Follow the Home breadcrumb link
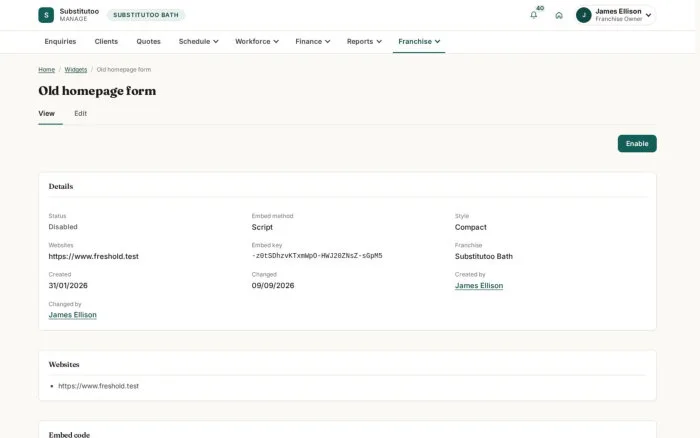This screenshot has width=700, height=438. (46, 70)
